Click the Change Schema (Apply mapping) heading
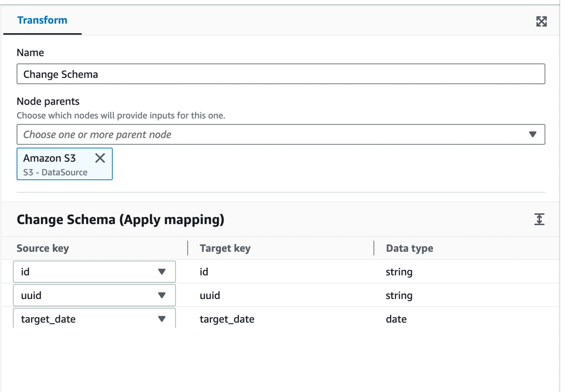Viewport: 566px width, 392px height. pyautogui.click(x=121, y=219)
